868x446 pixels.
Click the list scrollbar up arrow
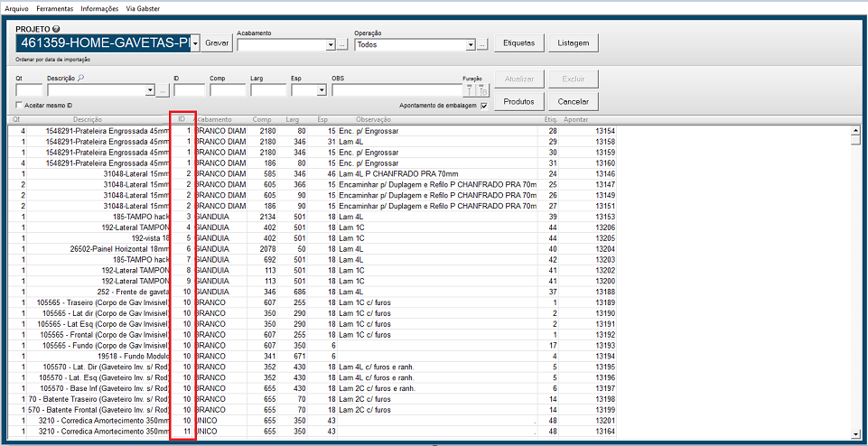pos(855,130)
